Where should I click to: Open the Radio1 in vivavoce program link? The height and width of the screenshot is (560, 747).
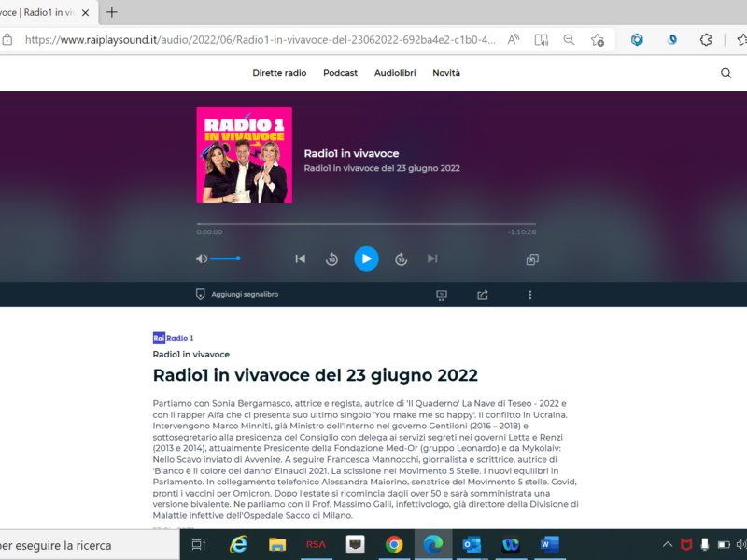coord(191,355)
